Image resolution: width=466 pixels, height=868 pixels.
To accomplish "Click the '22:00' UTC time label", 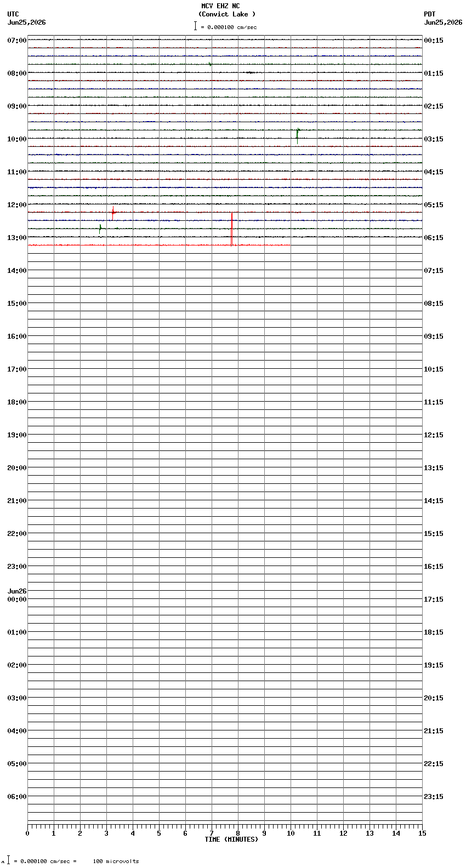I will click(x=17, y=534).
